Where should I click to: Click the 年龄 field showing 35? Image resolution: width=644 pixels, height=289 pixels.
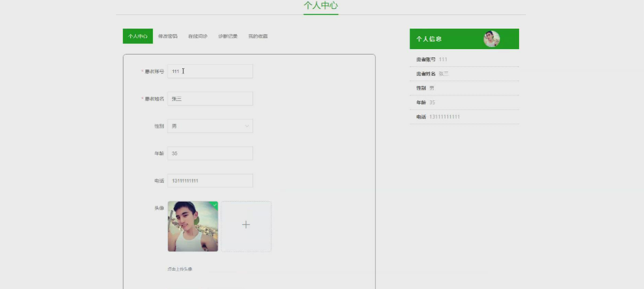coord(210,153)
